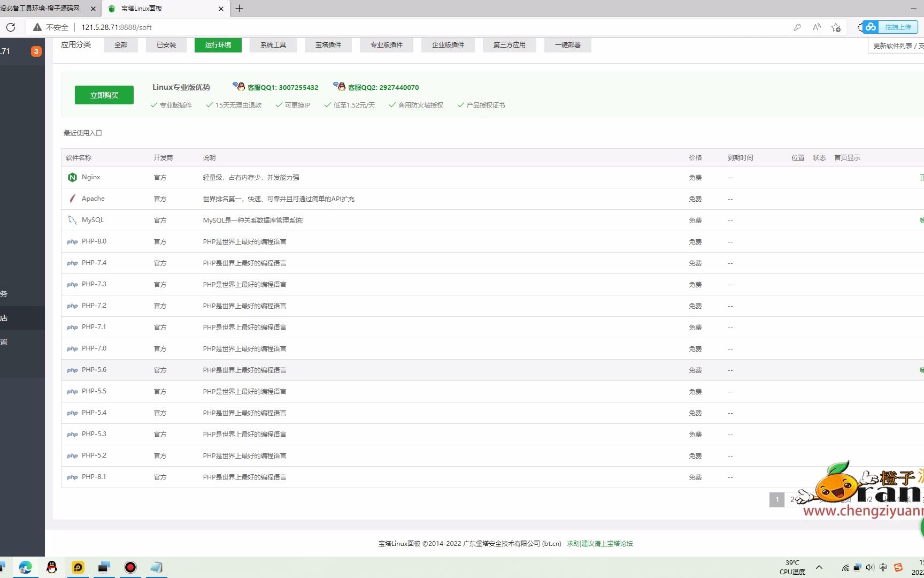Screen dimensions: 924x578
Task: Open the yellow screen recorder taskbar app
Action: pos(78,567)
